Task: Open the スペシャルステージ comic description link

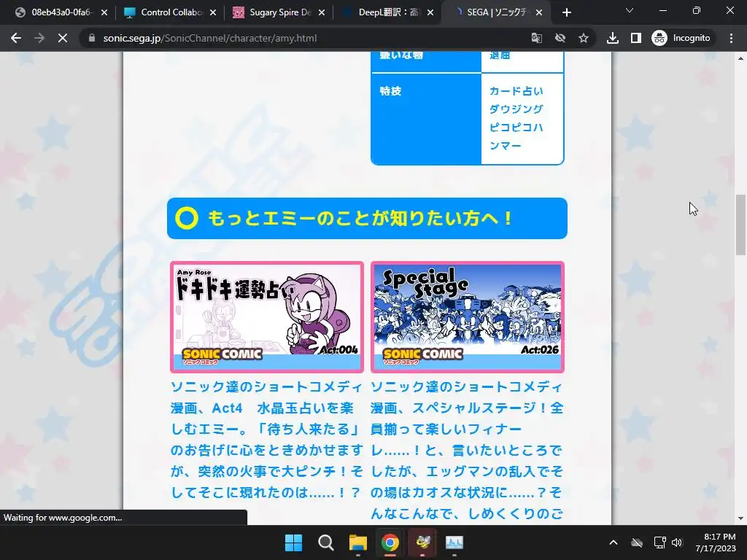Action: point(468,450)
